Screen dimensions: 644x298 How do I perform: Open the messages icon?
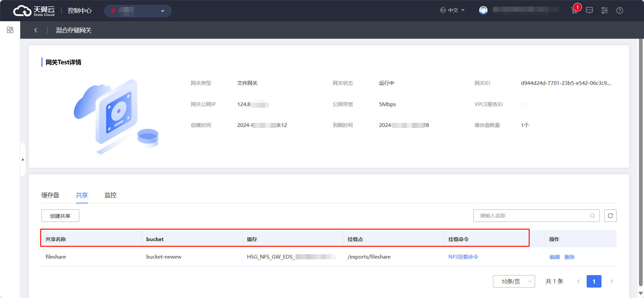[589, 10]
